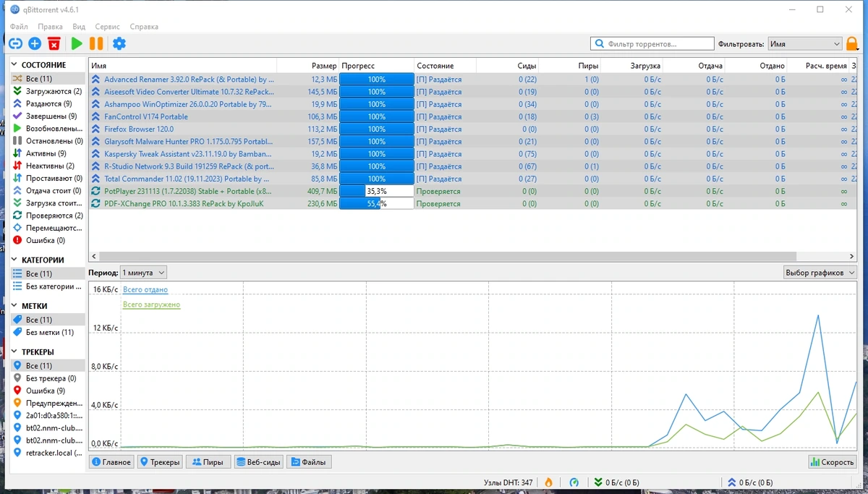
Task: Filter by Завершены (9) state
Action: tap(48, 116)
